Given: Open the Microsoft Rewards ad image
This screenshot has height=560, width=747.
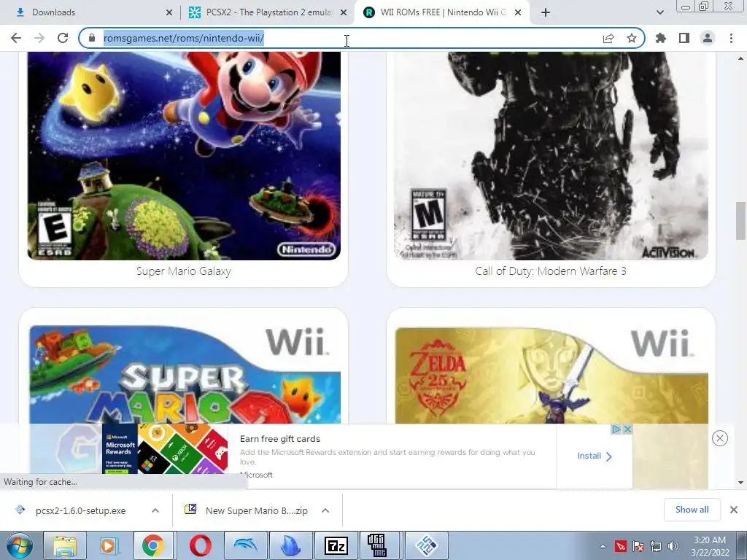Looking at the screenshot, I should pyautogui.click(x=165, y=448).
